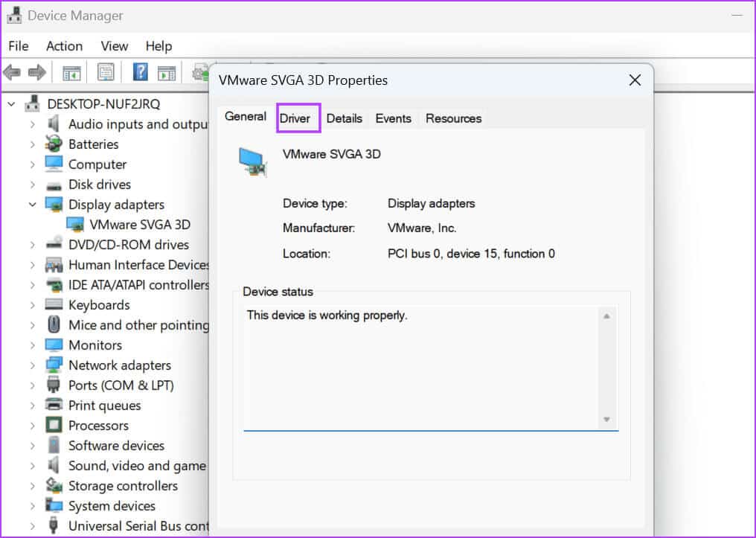Click the VMware SVGA 3D device icon in tree

point(74,225)
